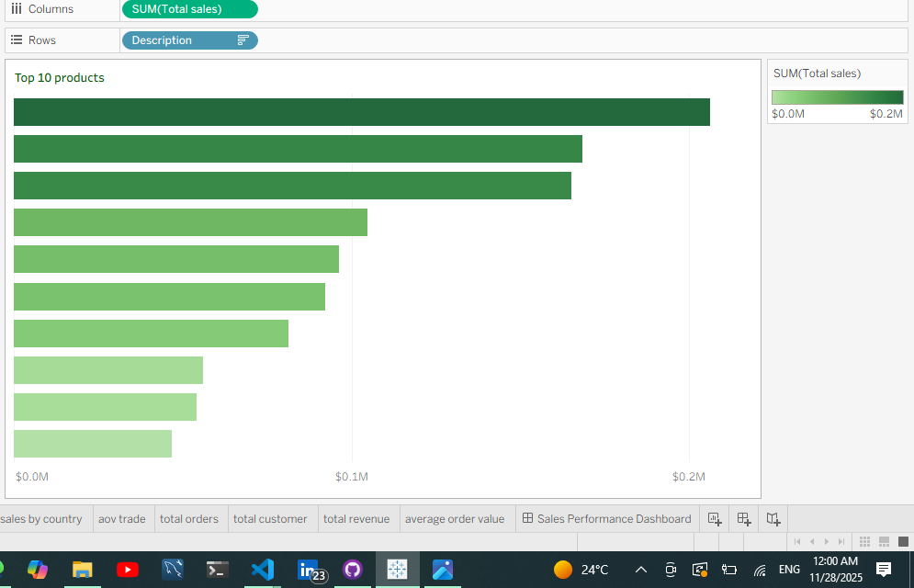Expand hidden icons in the system tray

(640, 570)
